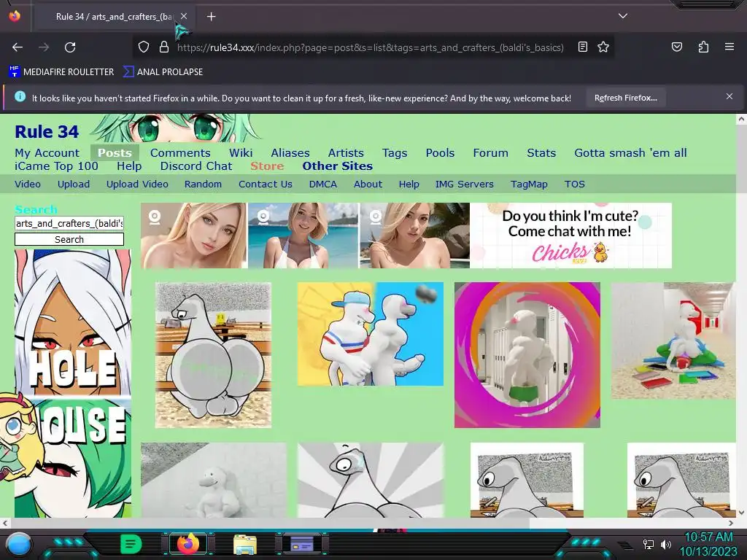The image size is (747, 560).
Task: Toggle reader view in address bar
Action: pos(583,47)
